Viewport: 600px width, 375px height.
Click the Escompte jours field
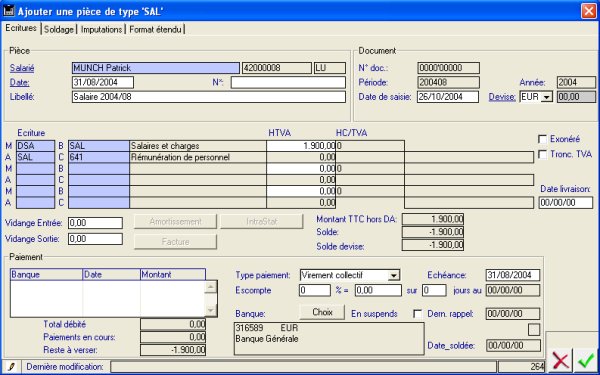pos(434,290)
